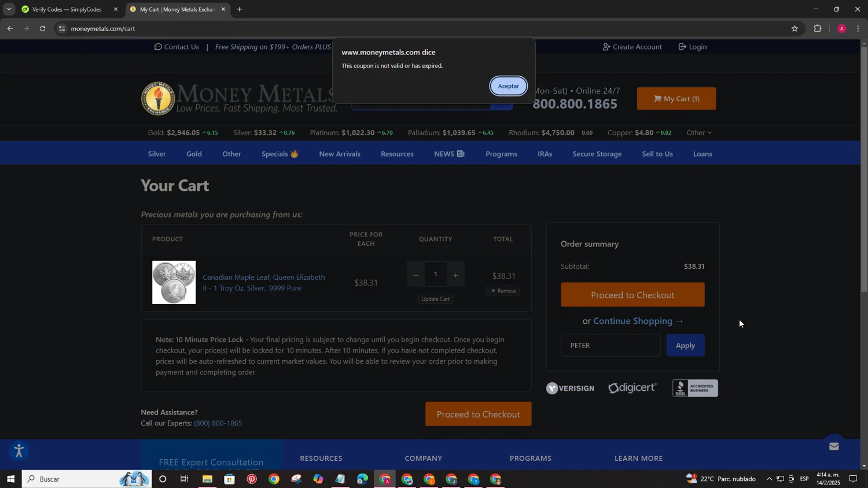This screenshot has width=868, height=488.
Task: Open the Canadian Maple Leaf product link
Action: coord(263,283)
